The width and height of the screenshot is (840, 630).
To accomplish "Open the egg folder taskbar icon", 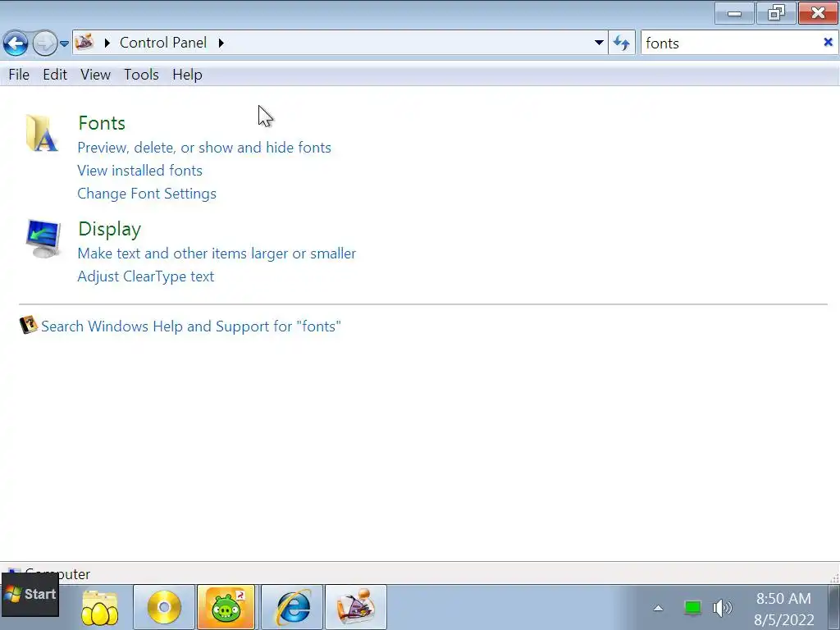I will click(99, 607).
